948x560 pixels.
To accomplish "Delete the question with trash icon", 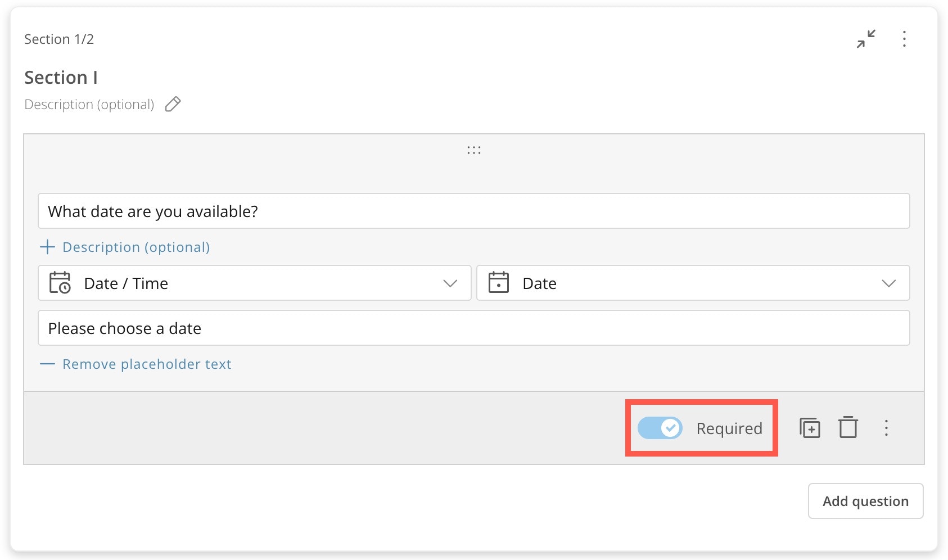I will pos(848,427).
